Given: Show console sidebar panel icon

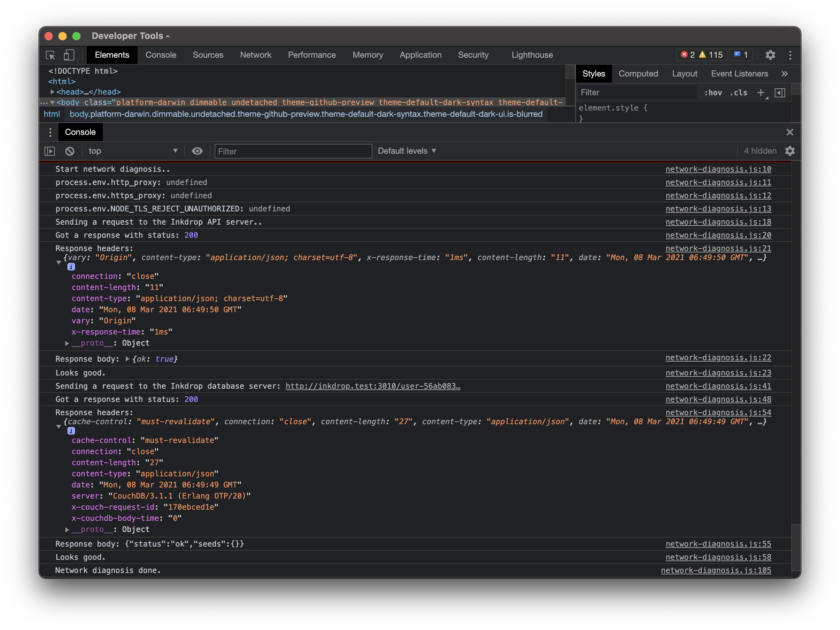Looking at the screenshot, I should 50,151.
